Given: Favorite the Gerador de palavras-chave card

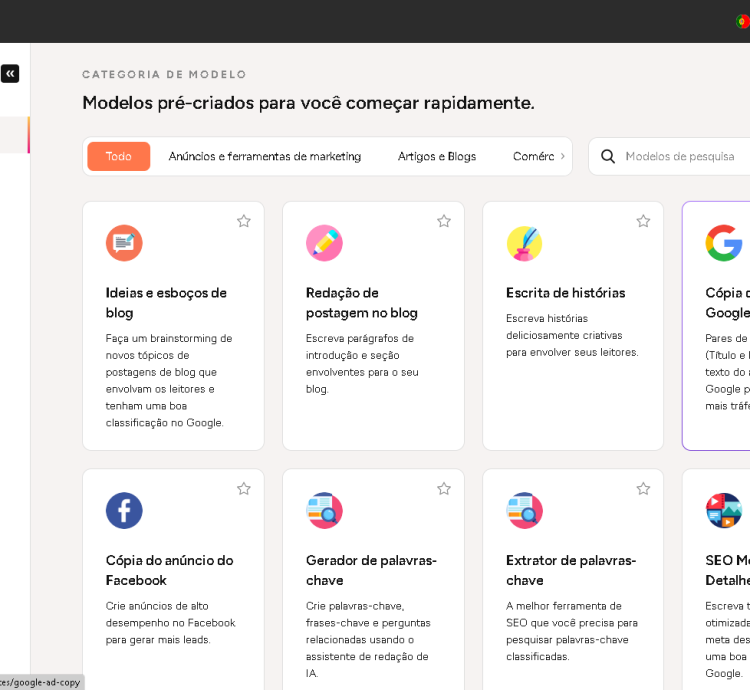Looking at the screenshot, I should click(x=444, y=489).
